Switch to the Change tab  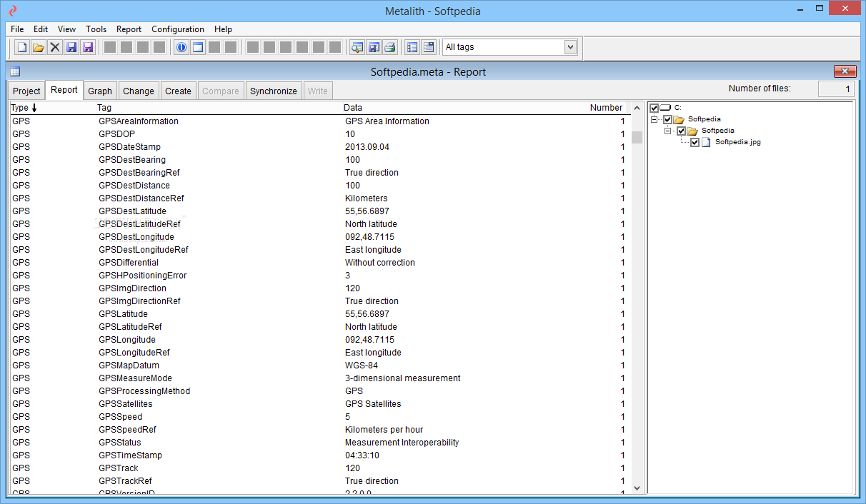pos(139,91)
